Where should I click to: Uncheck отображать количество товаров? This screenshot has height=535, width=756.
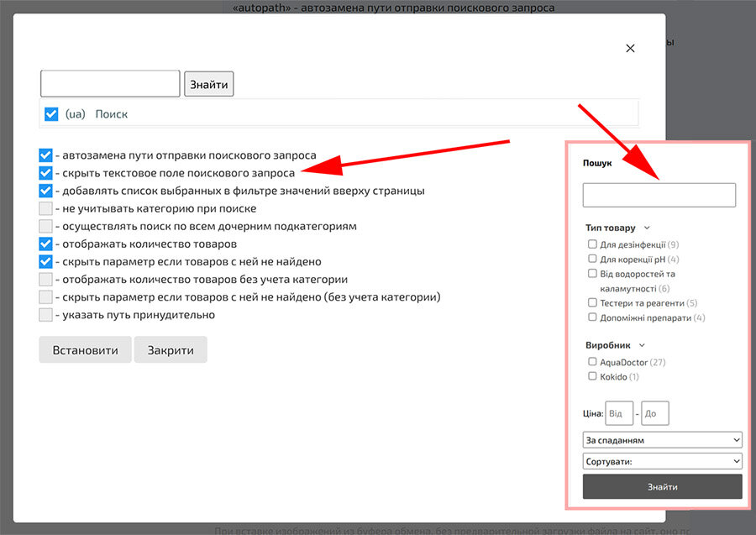click(45, 244)
